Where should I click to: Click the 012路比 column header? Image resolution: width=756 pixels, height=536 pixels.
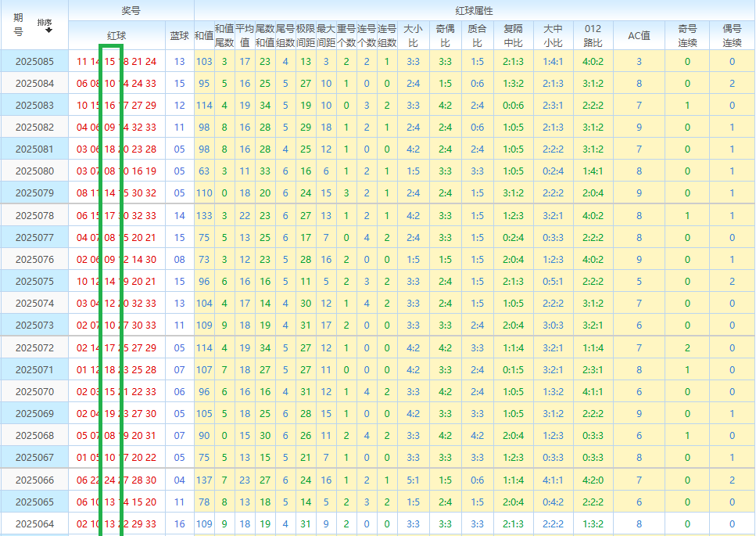pos(593,35)
